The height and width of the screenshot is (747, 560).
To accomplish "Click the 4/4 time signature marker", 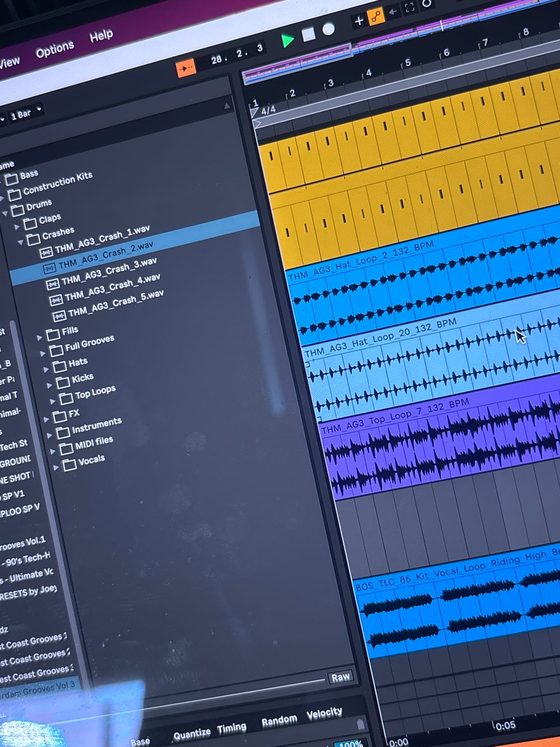I will point(268,110).
